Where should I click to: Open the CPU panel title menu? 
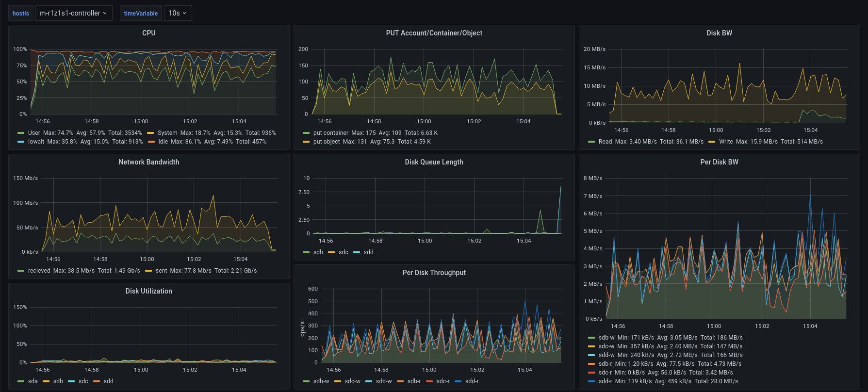[148, 33]
